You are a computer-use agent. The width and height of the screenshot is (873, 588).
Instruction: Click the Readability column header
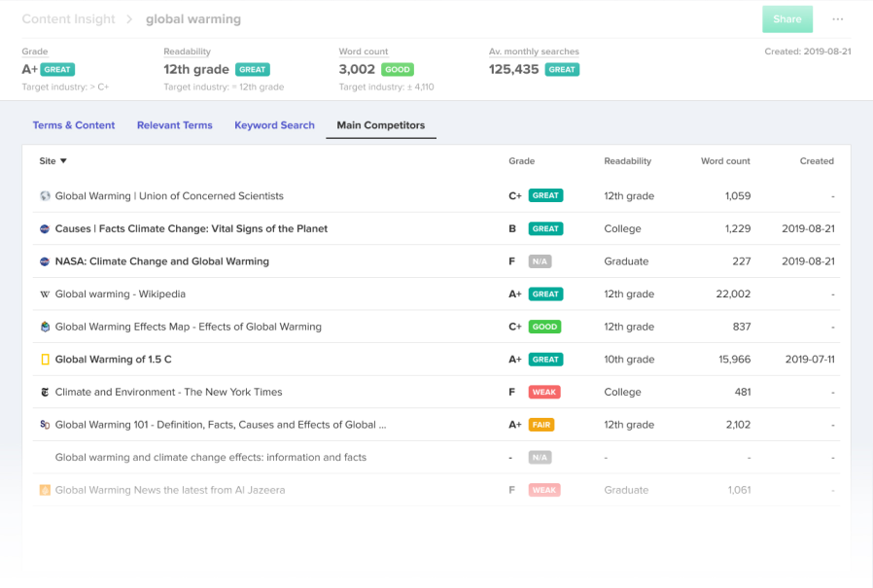click(x=627, y=161)
